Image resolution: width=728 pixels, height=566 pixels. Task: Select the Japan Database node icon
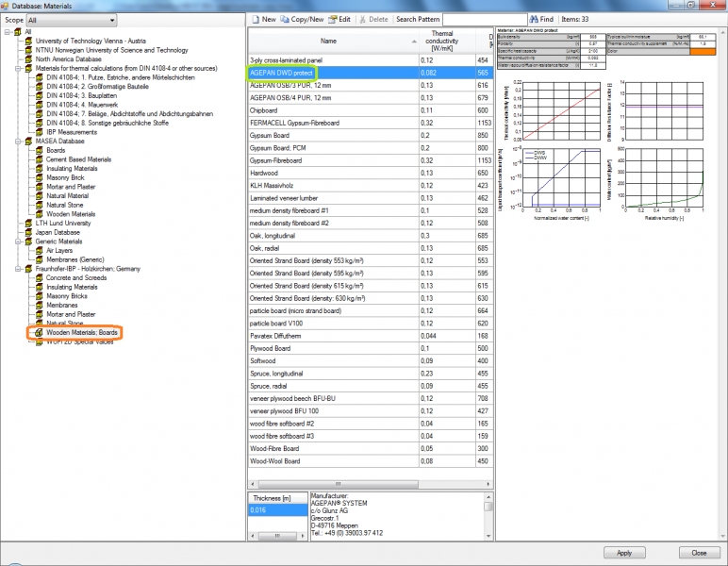click(29, 232)
